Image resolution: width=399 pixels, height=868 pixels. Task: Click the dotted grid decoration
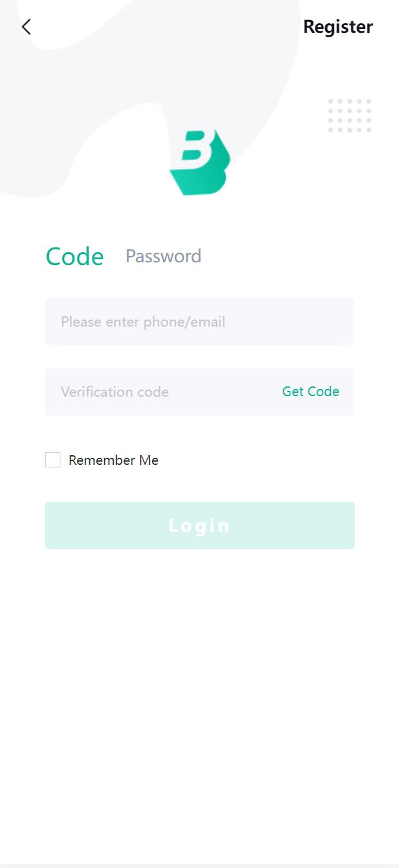click(x=350, y=116)
